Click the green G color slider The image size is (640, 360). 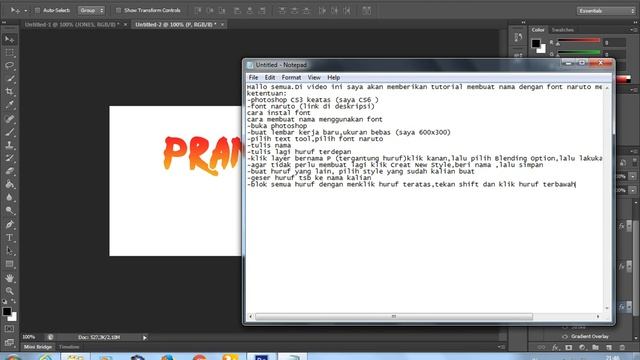tap(579, 52)
